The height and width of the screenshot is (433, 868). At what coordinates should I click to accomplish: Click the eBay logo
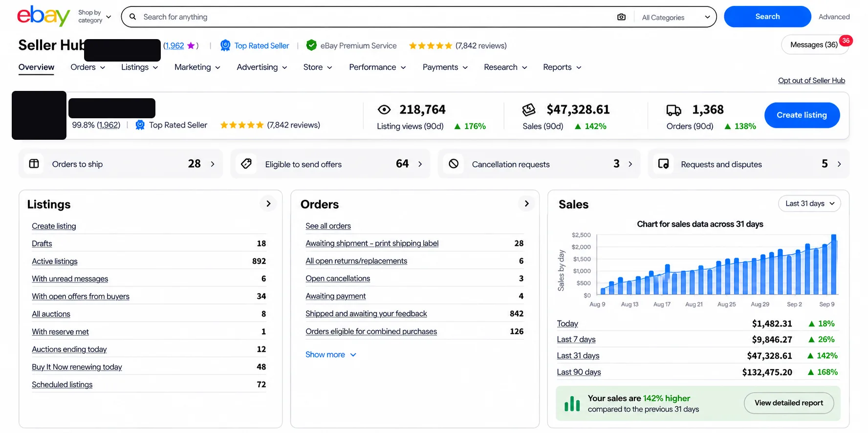43,16
